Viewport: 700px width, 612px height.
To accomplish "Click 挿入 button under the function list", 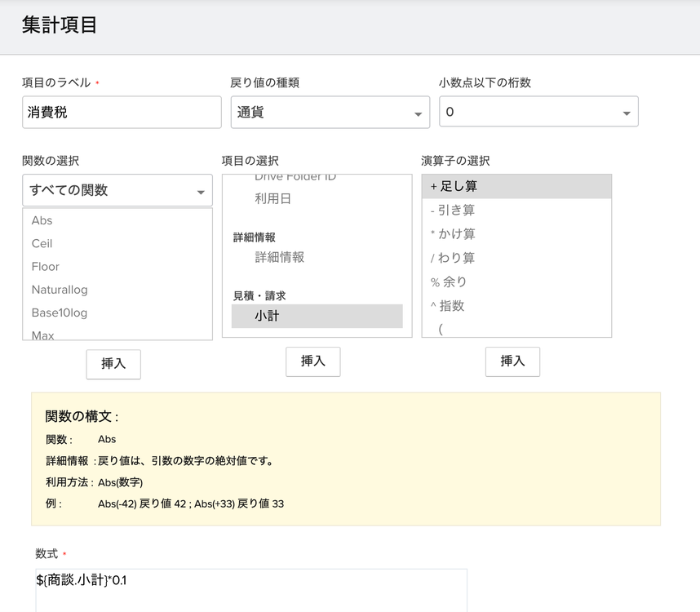I will coord(113,364).
